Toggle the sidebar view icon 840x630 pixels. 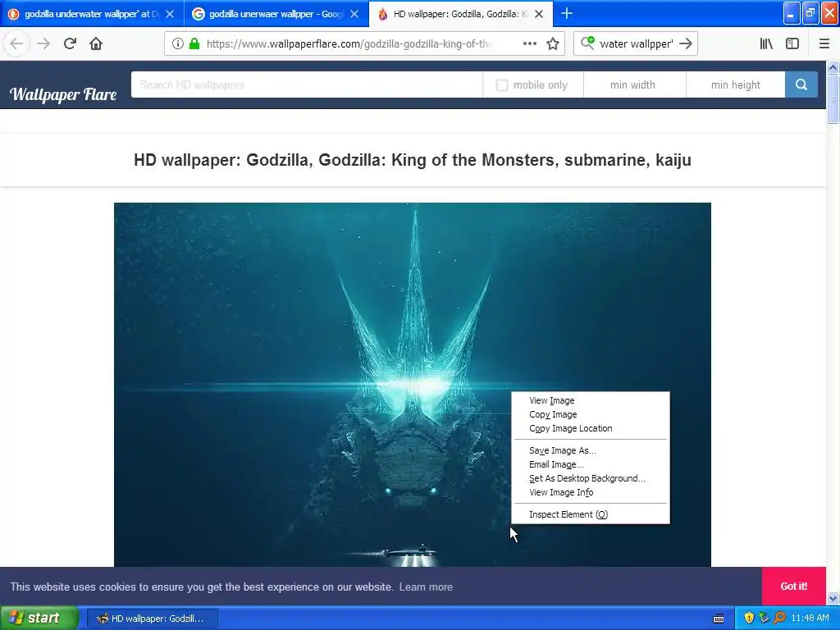click(792, 44)
